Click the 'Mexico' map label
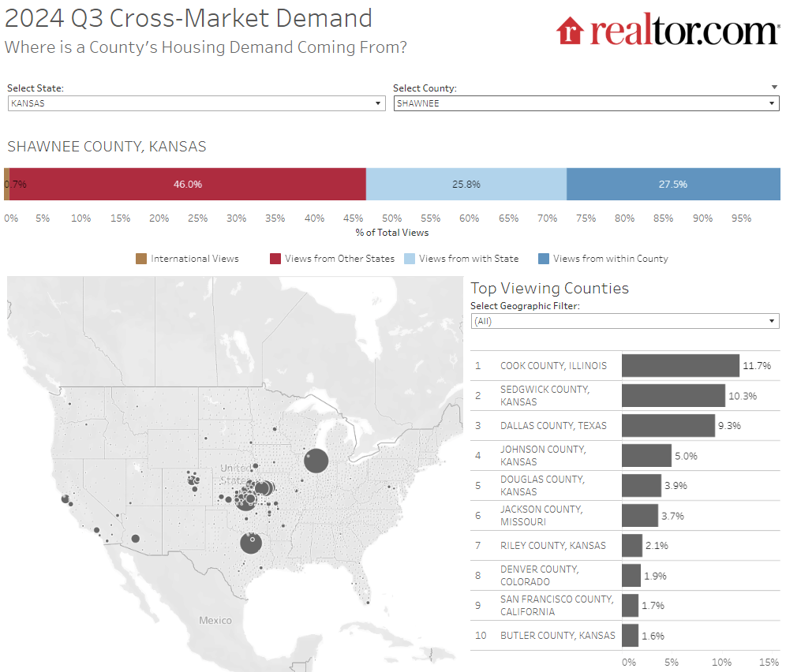Image resolution: width=786 pixels, height=672 pixels. (x=215, y=621)
